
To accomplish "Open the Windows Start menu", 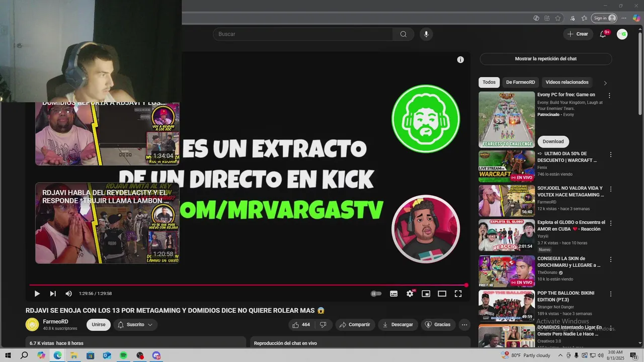I will click(x=8, y=355).
